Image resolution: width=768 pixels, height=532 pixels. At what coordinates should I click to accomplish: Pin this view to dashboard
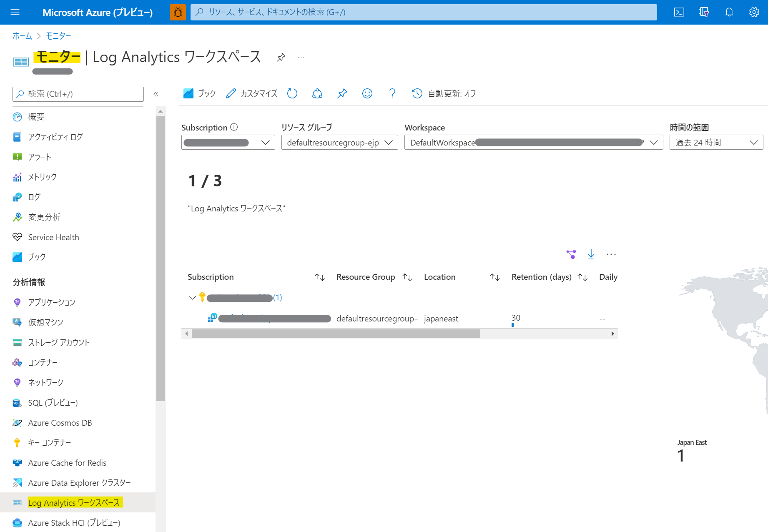[342, 93]
